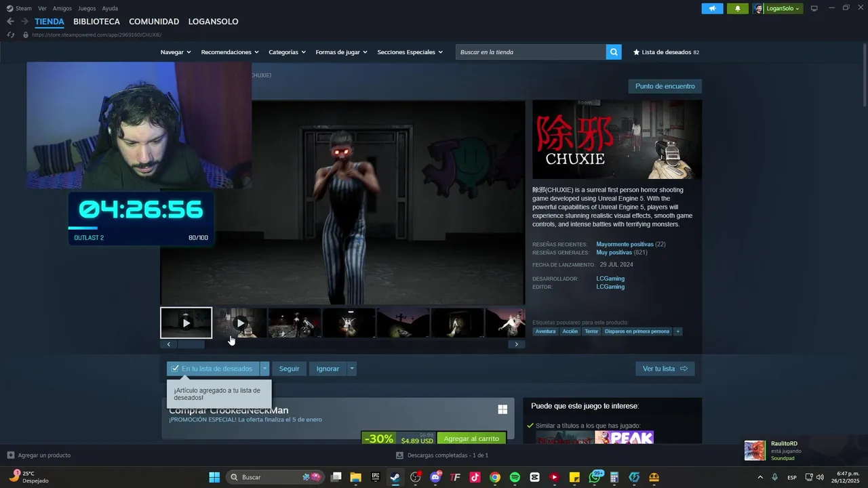The width and height of the screenshot is (868, 488).
Task: Open the Navegar dropdown menu
Action: 176,52
